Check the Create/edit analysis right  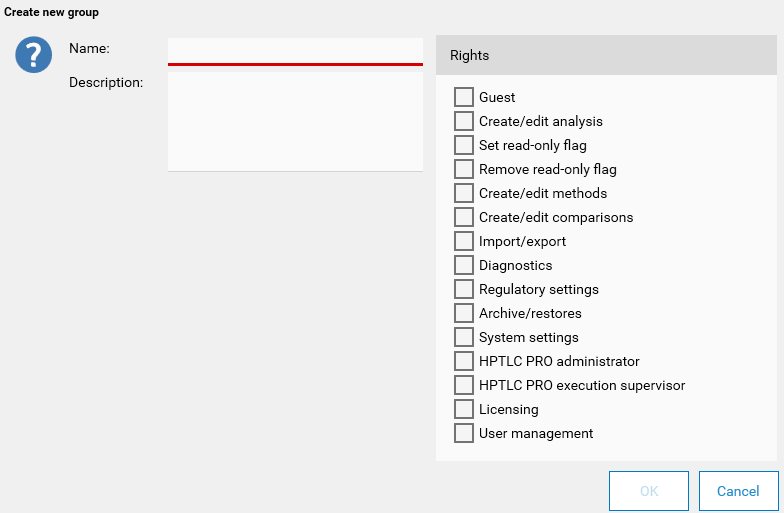[464, 121]
